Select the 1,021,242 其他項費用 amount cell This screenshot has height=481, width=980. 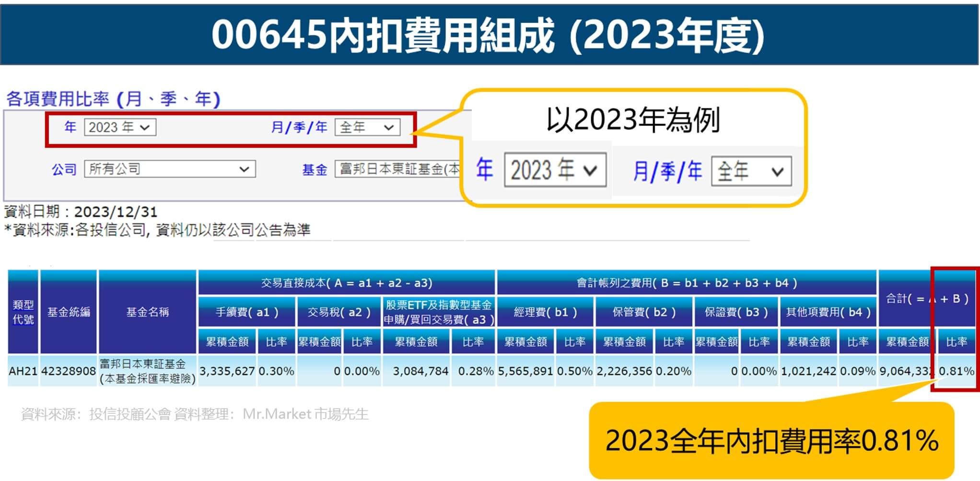(x=808, y=371)
